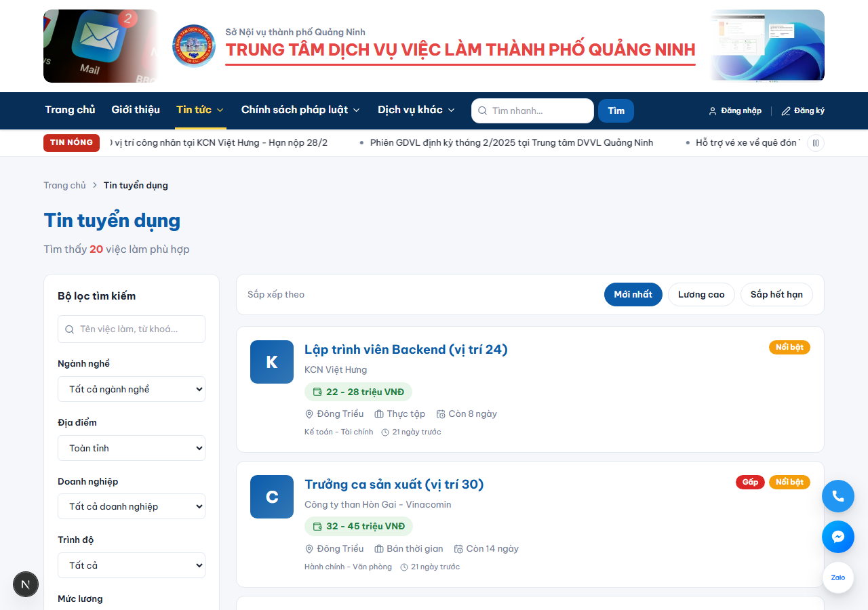Viewport: 868px width, 610px height.
Task: Click the site title TRUNG TÂM DỊCH VỤ VIỆC LÀM
Action: pyautogui.click(x=460, y=49)
